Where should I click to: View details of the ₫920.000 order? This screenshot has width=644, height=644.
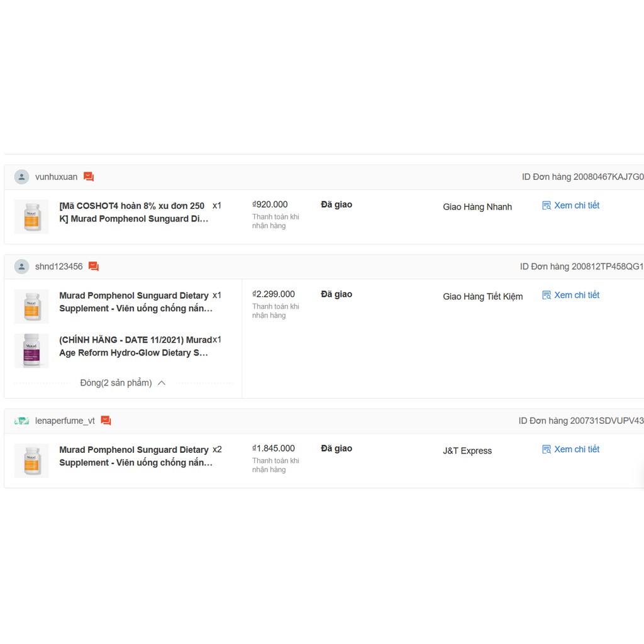577,206
